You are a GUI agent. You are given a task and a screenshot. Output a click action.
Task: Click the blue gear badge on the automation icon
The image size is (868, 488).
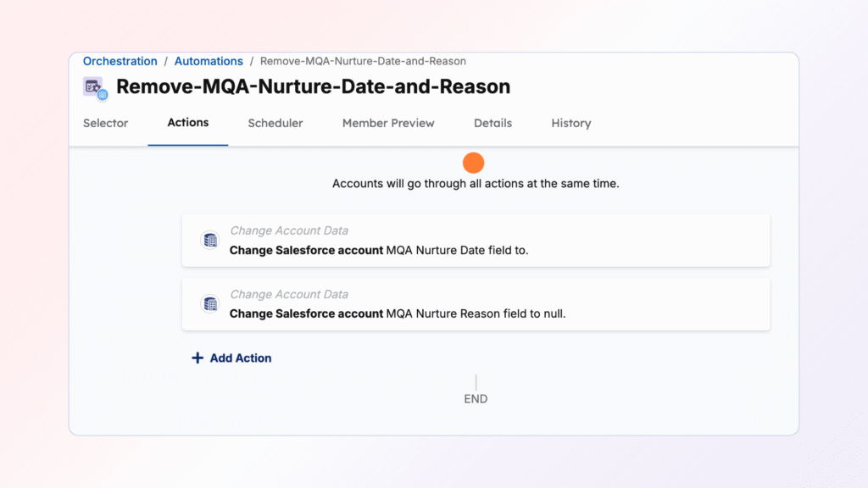pos(102,95)
